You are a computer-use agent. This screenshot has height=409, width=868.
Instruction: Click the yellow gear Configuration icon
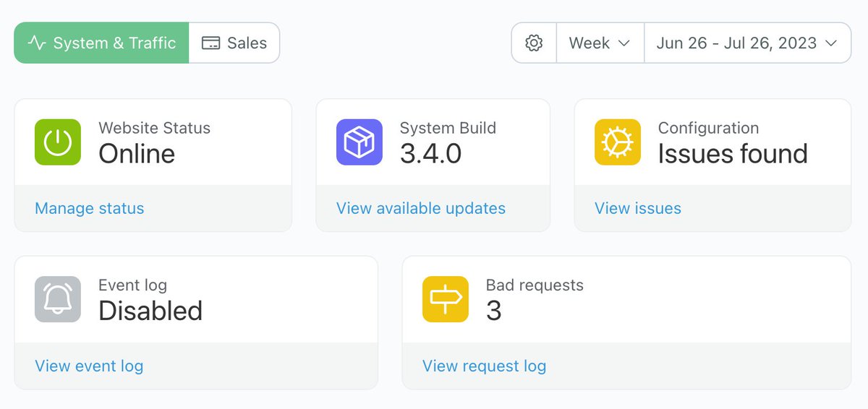618,142
